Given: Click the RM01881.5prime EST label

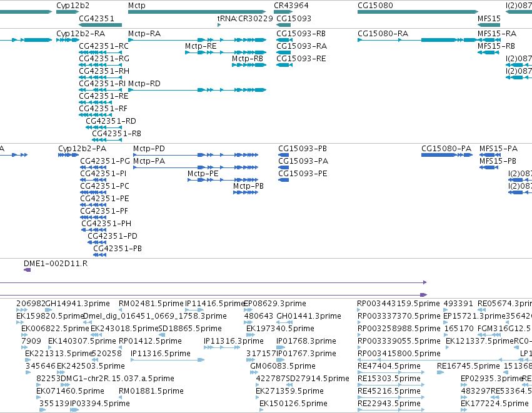Looking at the screenshot, I should (x=151, y=391).
